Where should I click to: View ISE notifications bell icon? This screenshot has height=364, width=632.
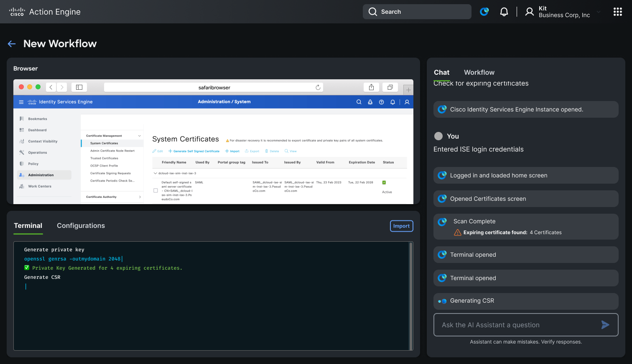[x=392, y=101]
